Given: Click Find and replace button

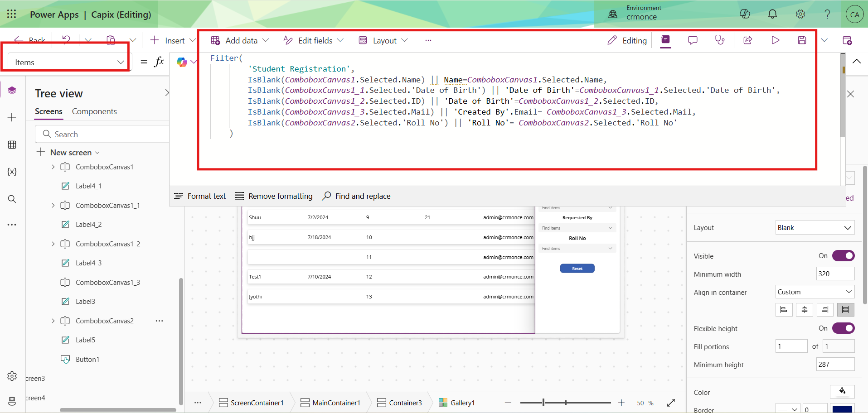Looking at the screenshot, I should click(356, 196).
